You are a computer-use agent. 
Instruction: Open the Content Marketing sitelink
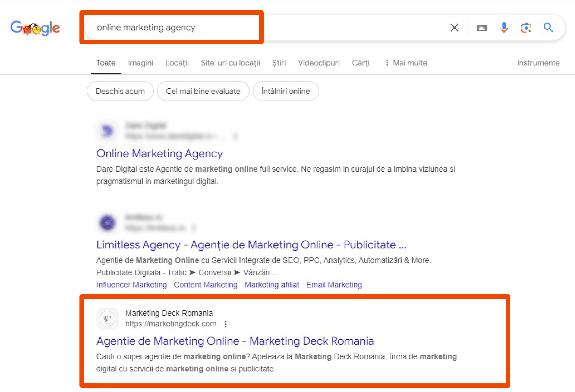[x=206, y=285]
